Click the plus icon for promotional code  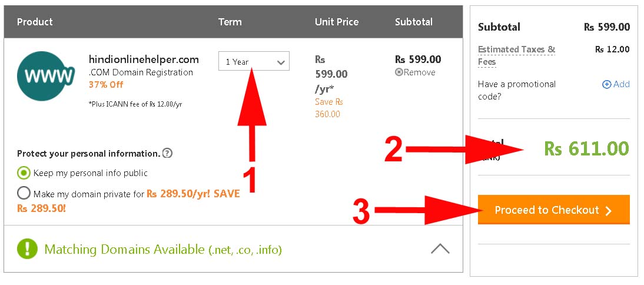(606, 84)
